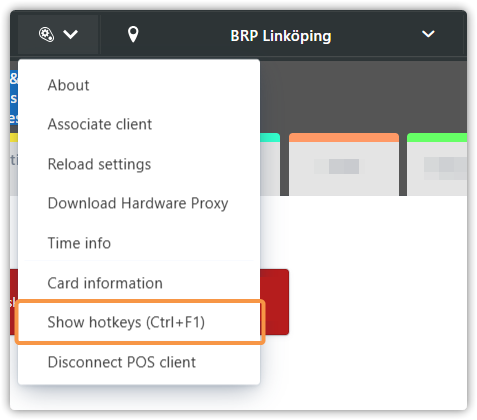
Task: Select Card information menu item
Action: 139,283
